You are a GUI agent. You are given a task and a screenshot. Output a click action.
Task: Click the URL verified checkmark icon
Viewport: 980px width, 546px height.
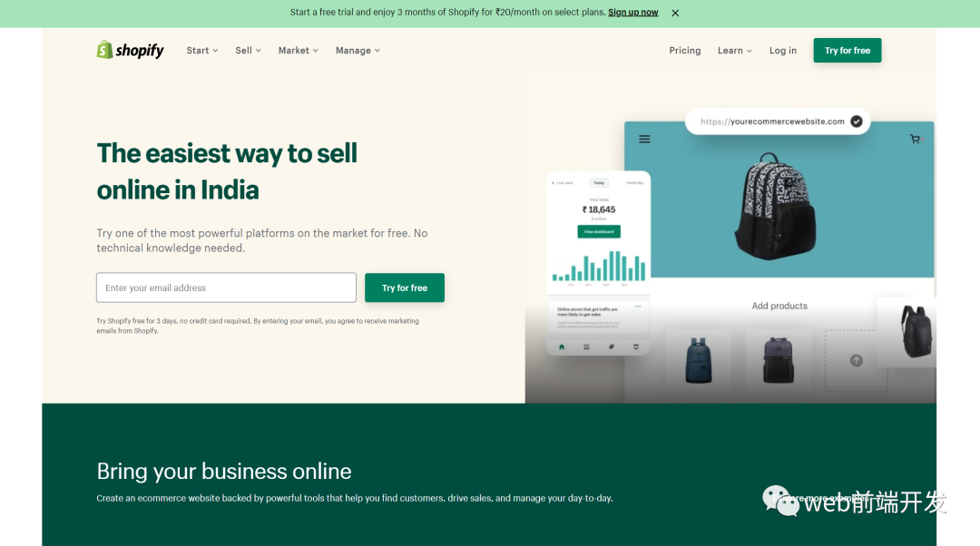tap(857, 122)
